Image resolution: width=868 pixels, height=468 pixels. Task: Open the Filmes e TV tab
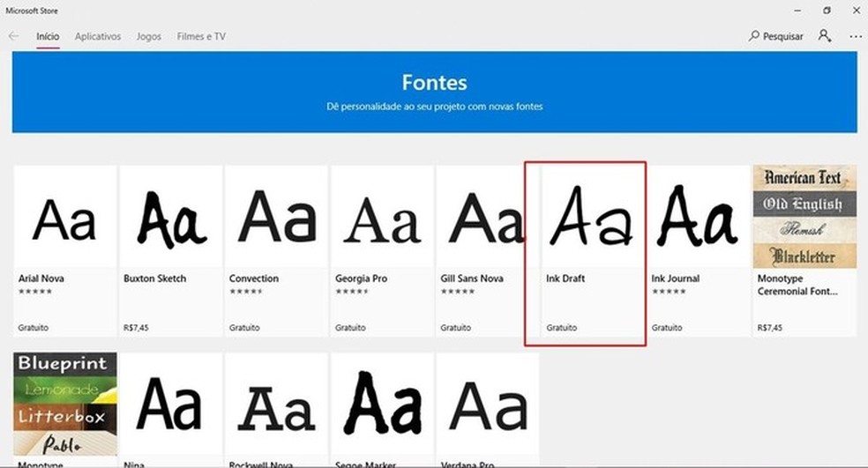201,36
